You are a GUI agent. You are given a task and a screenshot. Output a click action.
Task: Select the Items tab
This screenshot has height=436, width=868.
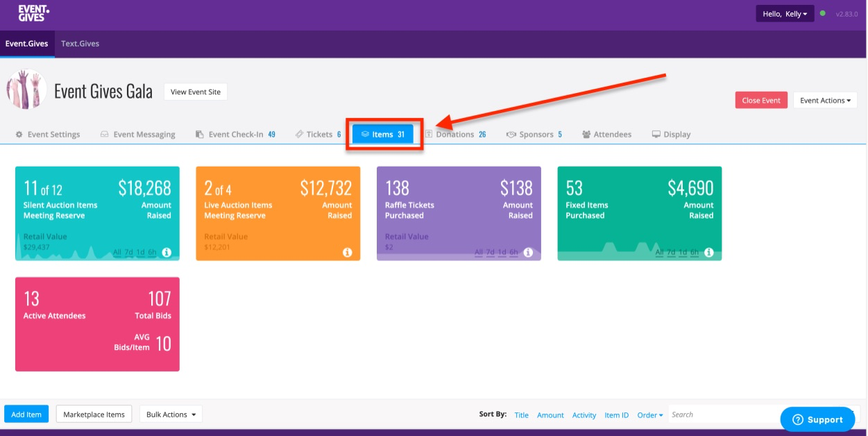[x=383, y=135]
